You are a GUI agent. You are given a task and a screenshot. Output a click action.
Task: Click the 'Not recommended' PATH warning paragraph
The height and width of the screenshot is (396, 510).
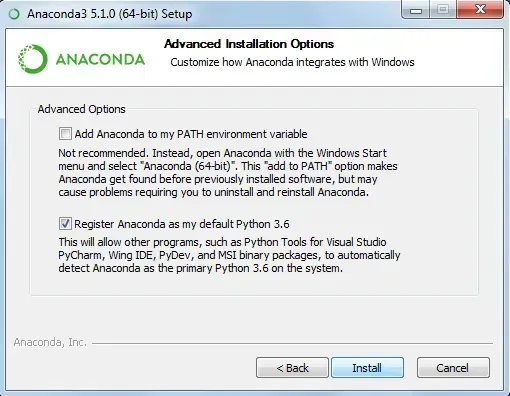coord(228,173)
